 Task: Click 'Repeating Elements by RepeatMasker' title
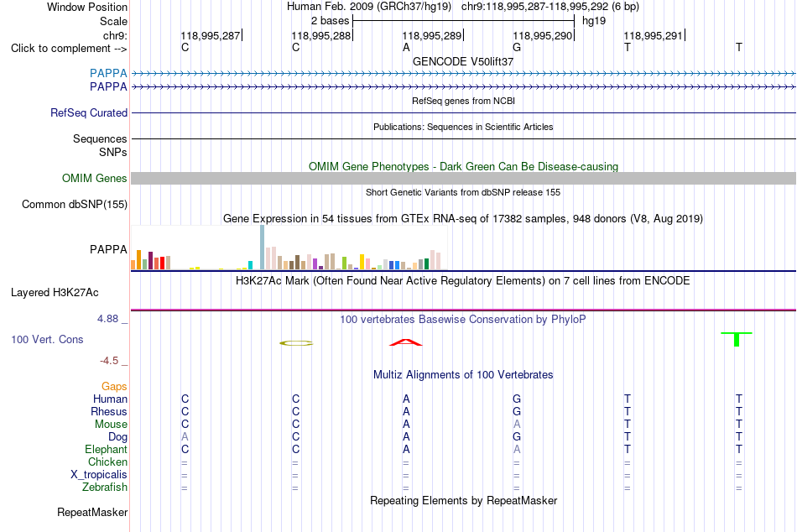coord(463,500)
